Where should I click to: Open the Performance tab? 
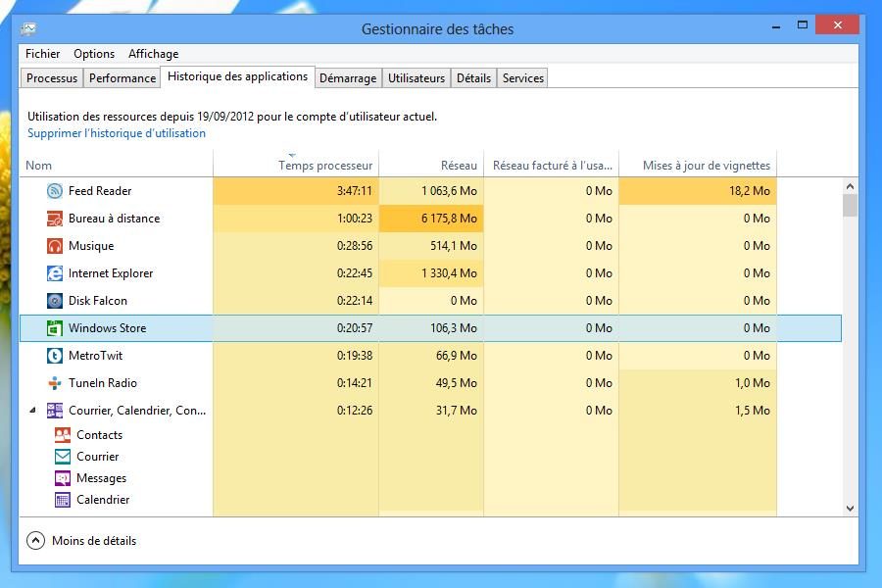(x=122, y=78)
